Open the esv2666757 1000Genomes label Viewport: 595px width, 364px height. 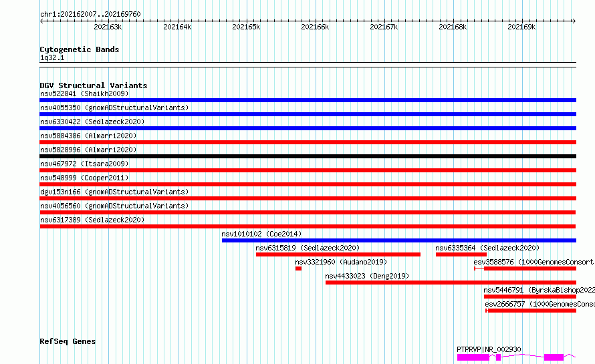coord(540,304)
